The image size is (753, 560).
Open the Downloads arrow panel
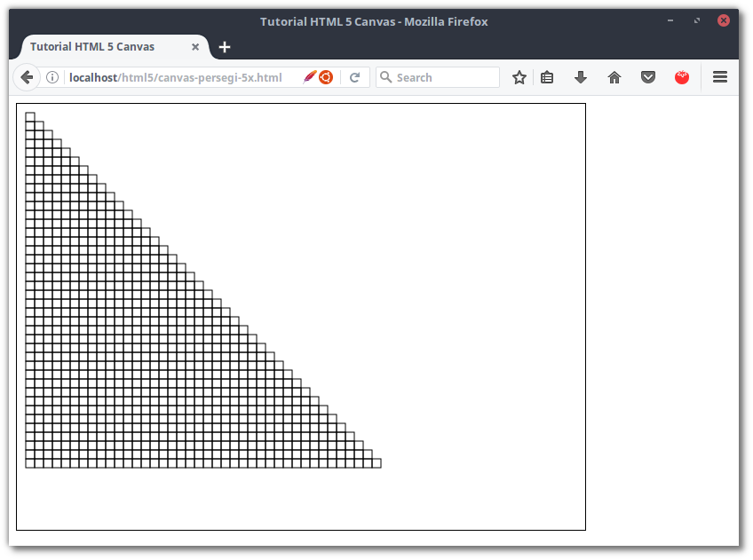581,77
